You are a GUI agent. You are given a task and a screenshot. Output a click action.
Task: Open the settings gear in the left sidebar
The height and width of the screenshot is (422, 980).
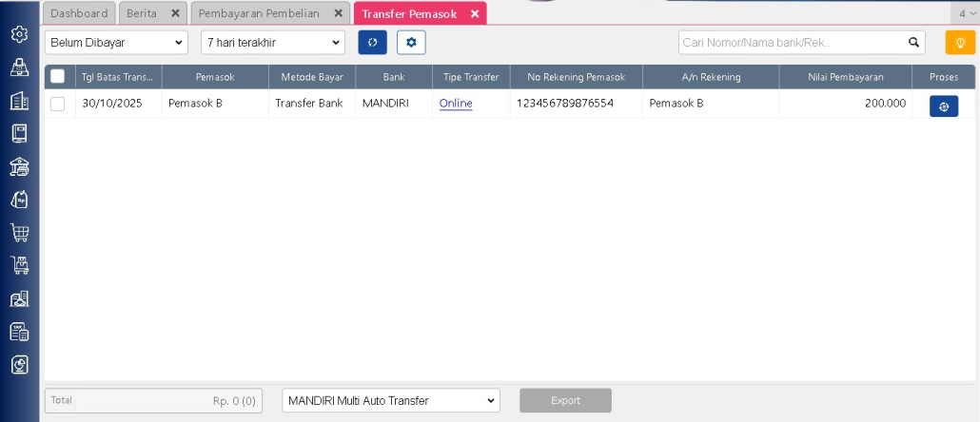click(x=19, y=34)
